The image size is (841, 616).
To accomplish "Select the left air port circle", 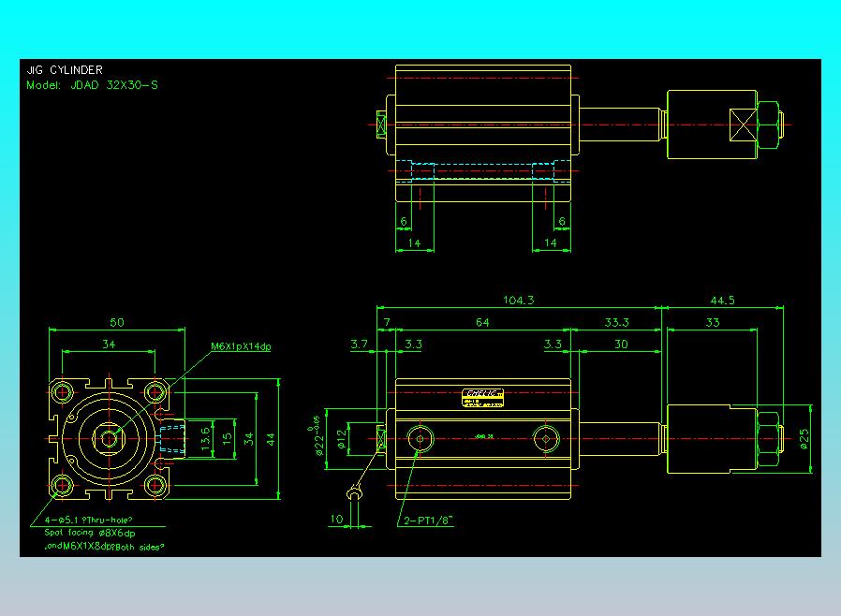I will pos(420,438).
